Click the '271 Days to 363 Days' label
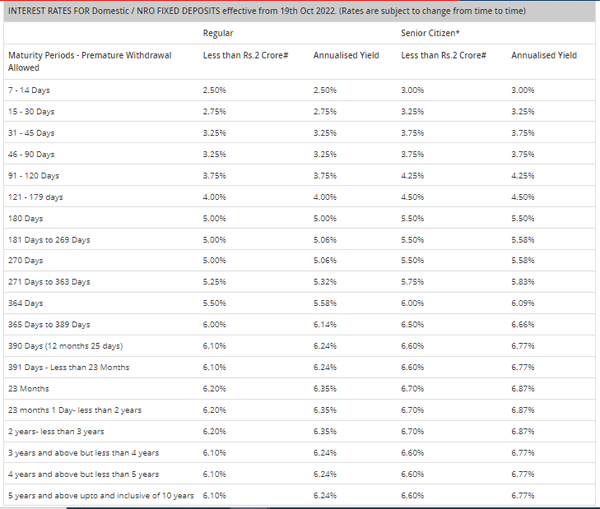The height and width of the screenshot is (509, 600). [x=48, y=282]
